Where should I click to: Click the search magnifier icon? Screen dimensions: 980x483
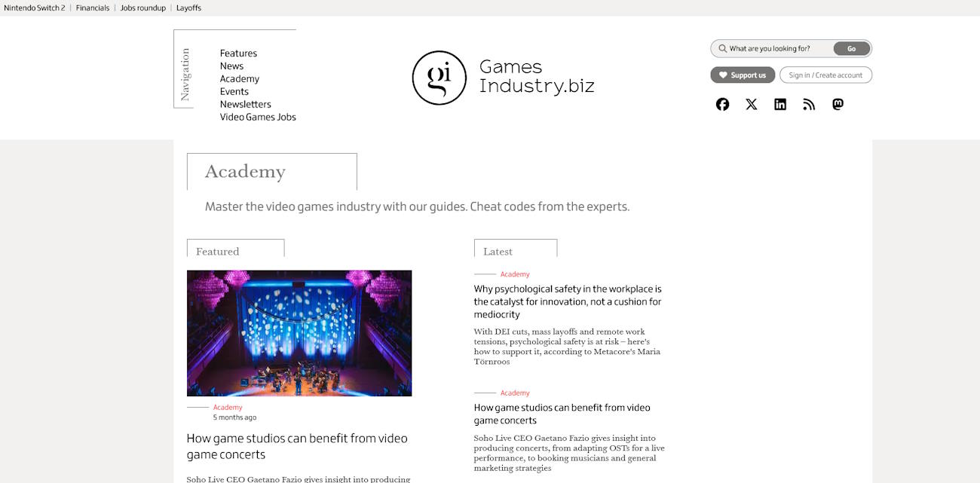click(722, 48)
